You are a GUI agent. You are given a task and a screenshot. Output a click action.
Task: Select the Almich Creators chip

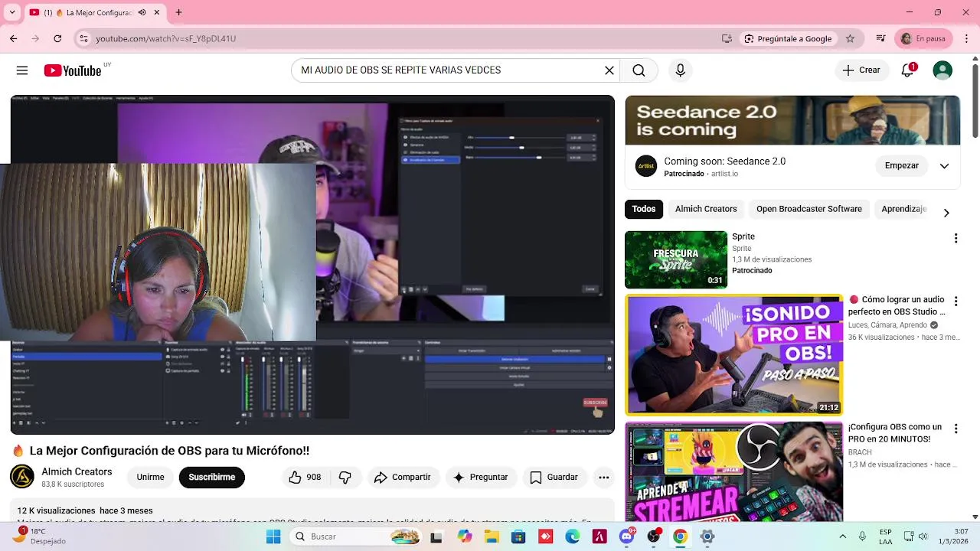click(706, 209)
